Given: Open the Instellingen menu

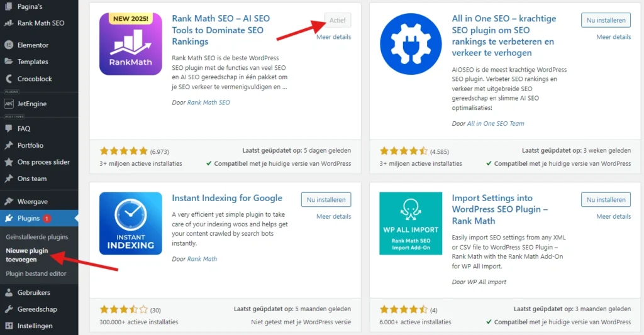Looking at the screenshot, I should click(35, 326).
